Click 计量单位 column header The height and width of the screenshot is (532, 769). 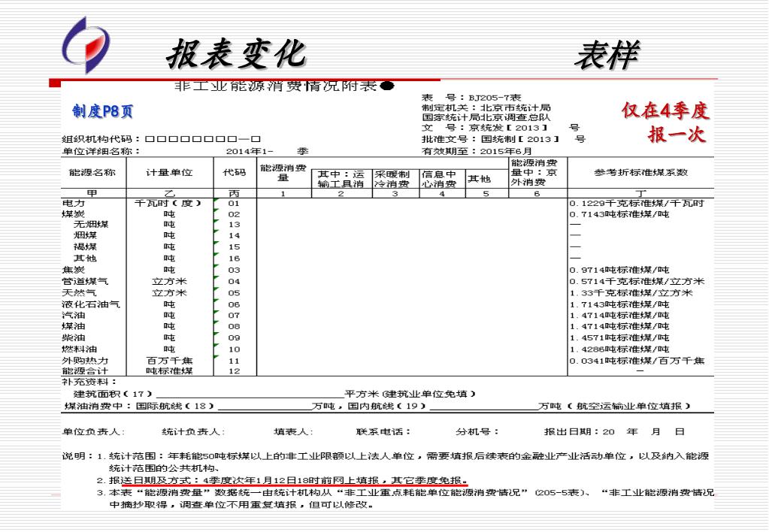169,173
